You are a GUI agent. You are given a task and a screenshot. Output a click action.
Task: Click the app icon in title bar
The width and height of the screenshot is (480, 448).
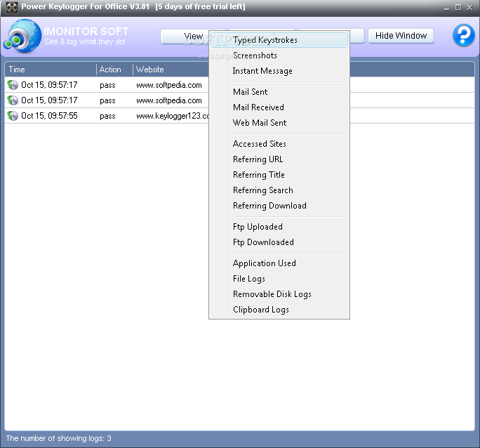[x=12, y=7]
